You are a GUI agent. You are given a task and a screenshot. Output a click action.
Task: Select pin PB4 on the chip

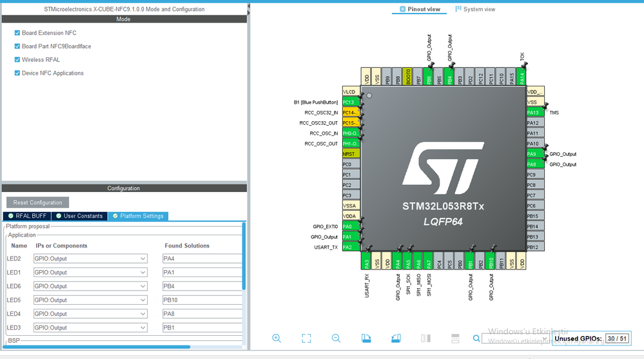[449, 77]
